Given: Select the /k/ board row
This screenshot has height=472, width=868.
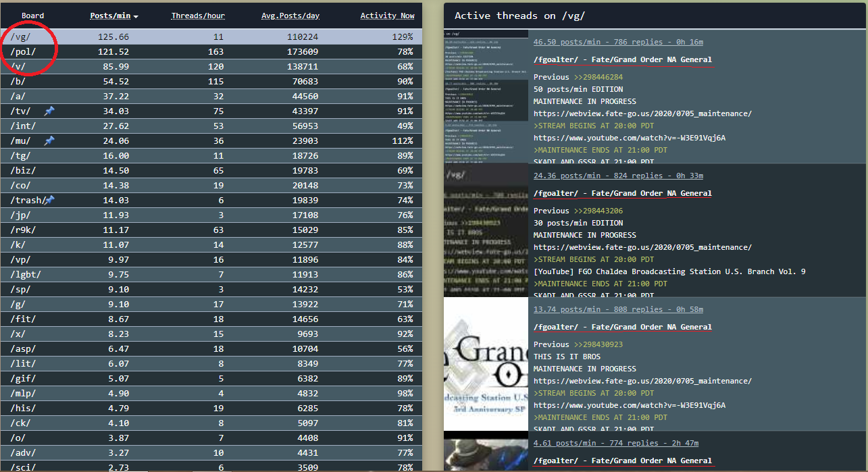Looking at the screenshot, I should [x=212, y=244].
